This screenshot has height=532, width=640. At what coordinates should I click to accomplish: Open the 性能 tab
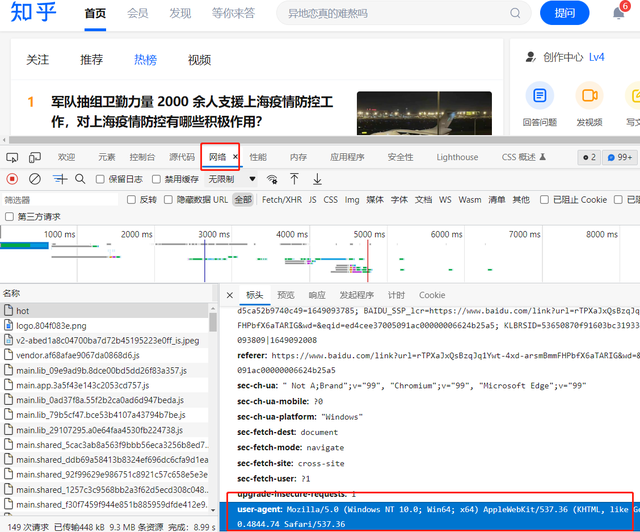pyautogui.click(x=258, y=157)
